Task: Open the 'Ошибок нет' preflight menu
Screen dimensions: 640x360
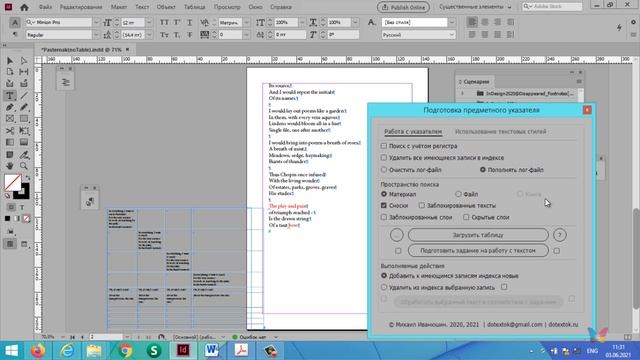Action: (x=276, y=337)
